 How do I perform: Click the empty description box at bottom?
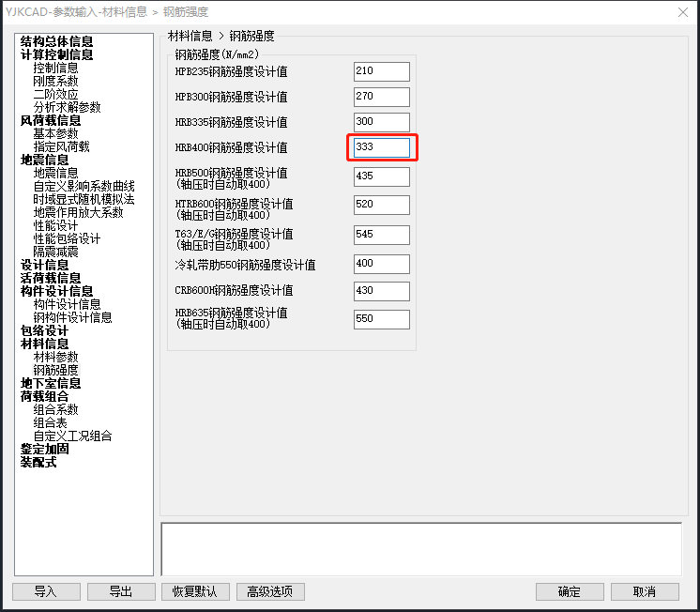click(x=421, y=549)
